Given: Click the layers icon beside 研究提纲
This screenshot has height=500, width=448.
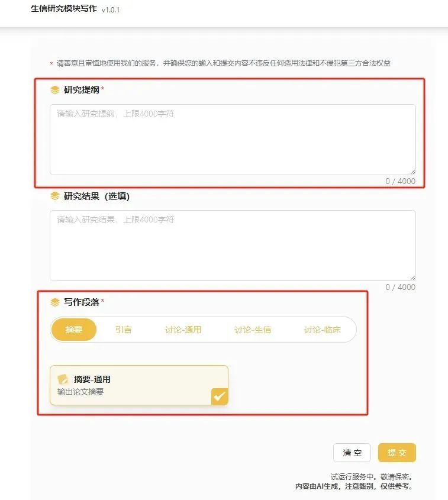Looking at the screenshot, I should tap(55, 90).
